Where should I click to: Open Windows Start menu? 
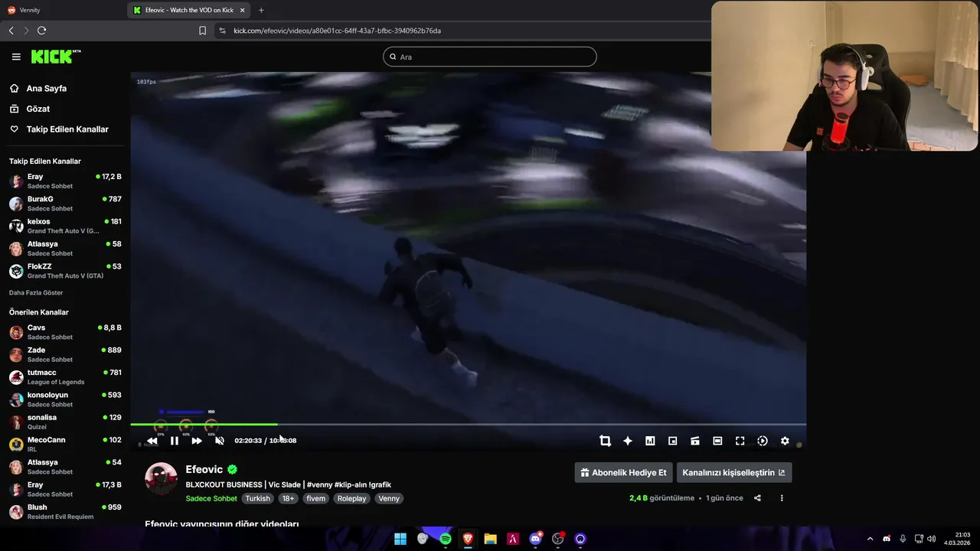click(x=400, y=539)
